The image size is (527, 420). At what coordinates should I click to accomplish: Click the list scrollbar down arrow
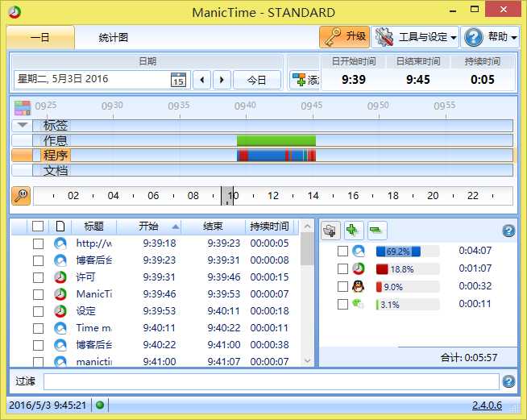[x=307, y=360]
